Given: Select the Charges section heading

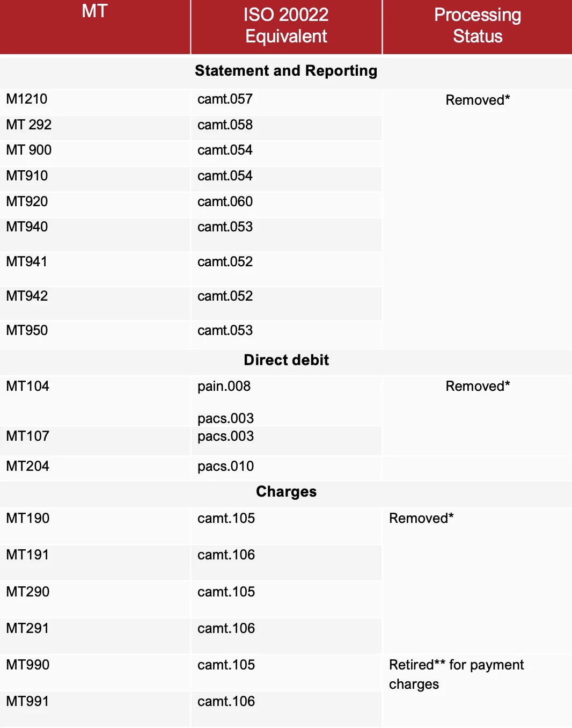Looking at the screenshot, I should pyautogui.click(x=286, y=492).
